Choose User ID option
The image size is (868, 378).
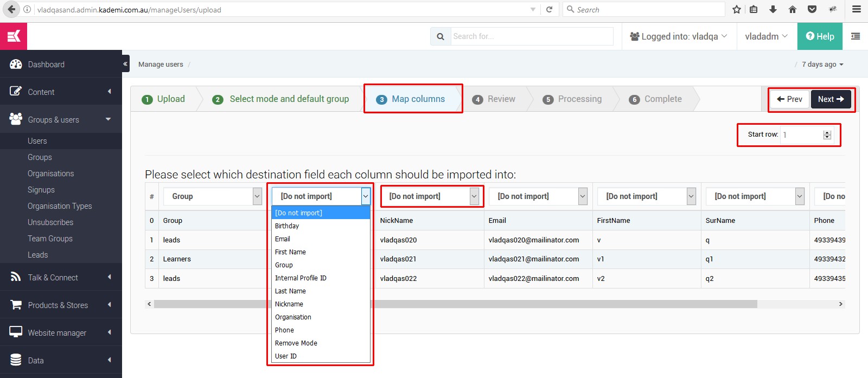pos(321,356)
